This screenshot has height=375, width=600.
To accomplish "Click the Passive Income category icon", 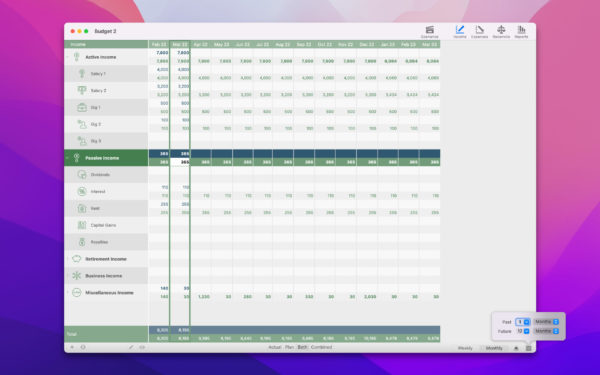I will point(77,158).
